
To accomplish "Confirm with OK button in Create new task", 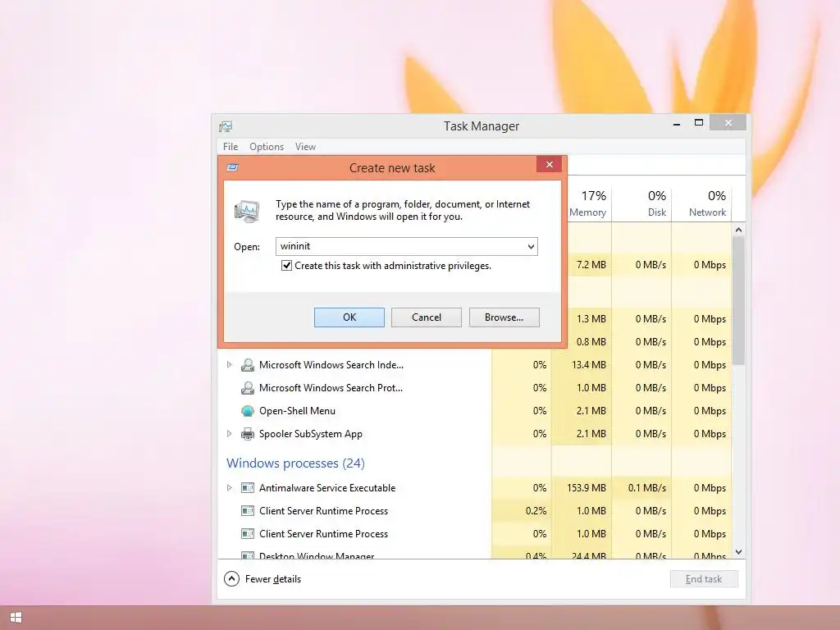I will point(349,317).
